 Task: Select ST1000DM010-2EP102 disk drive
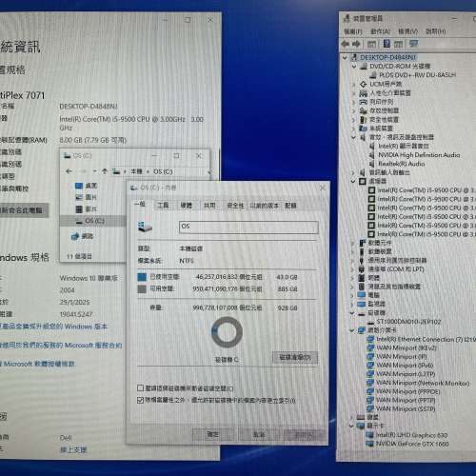click(408, 322)
